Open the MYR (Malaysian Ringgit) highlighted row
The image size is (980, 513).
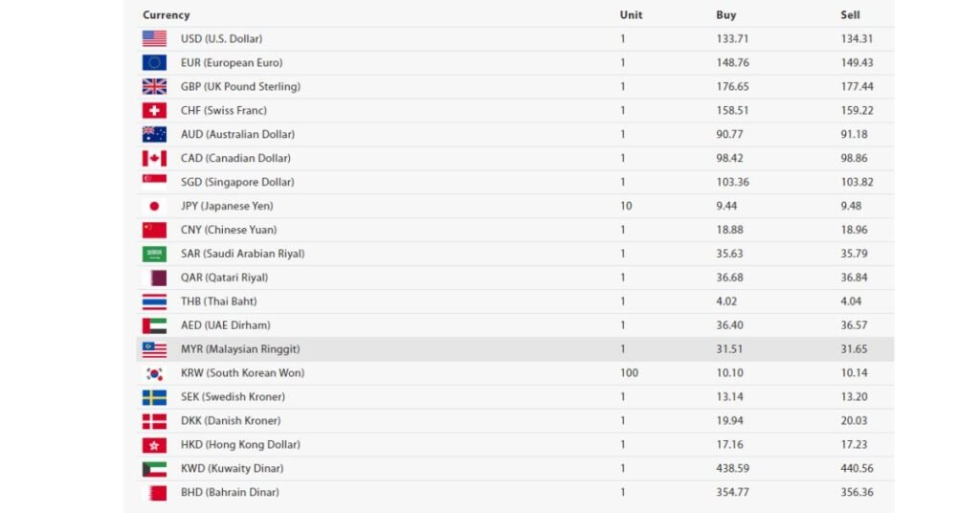click(515, 349)
